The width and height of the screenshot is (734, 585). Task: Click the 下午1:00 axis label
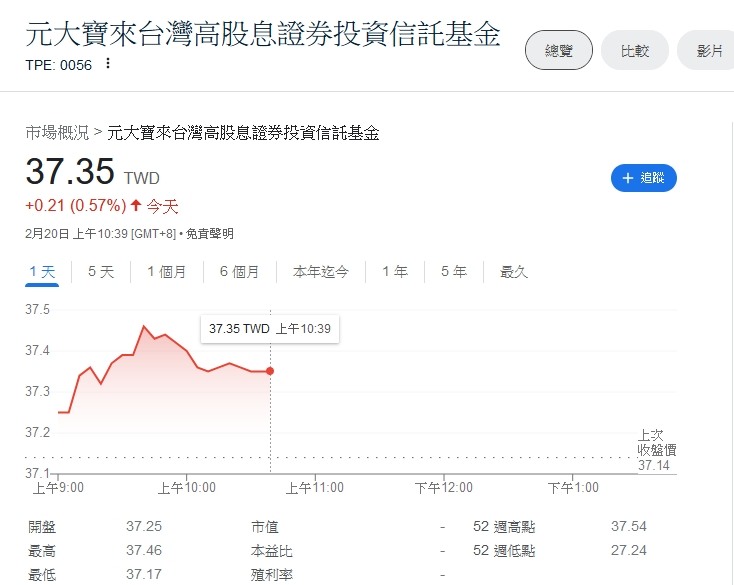pyautogui.click(x=573, y=488)
